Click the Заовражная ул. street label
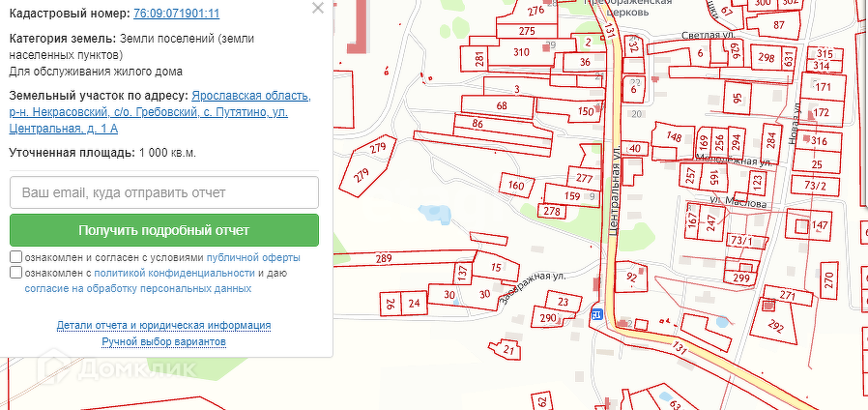 point(532,287)
